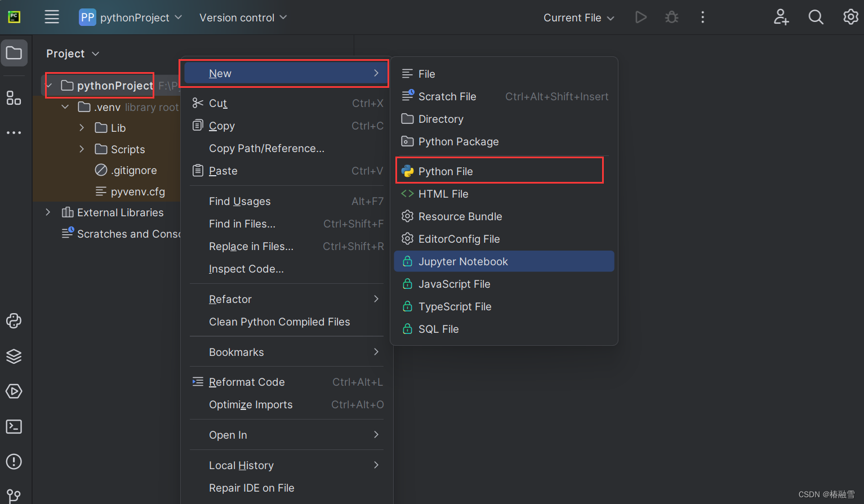The width and height of the screenshot is (864, 504).
Task: Debug the current file
Action: [672, 17]
